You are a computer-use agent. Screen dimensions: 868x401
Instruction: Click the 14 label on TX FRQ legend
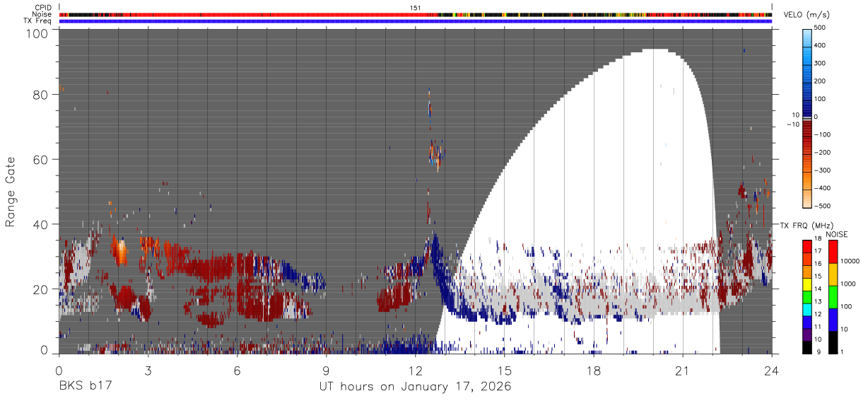819,289
